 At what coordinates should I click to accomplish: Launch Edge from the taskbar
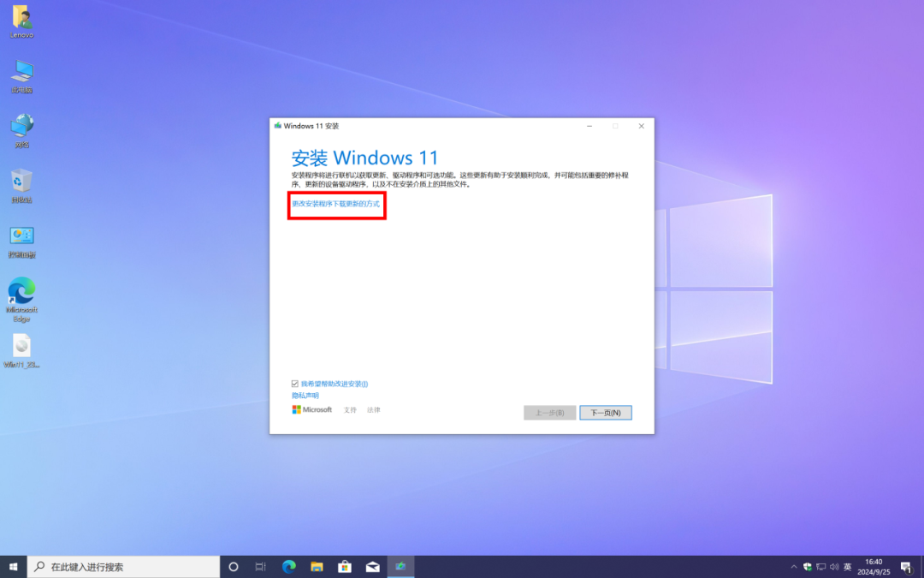tap(289, 567)
